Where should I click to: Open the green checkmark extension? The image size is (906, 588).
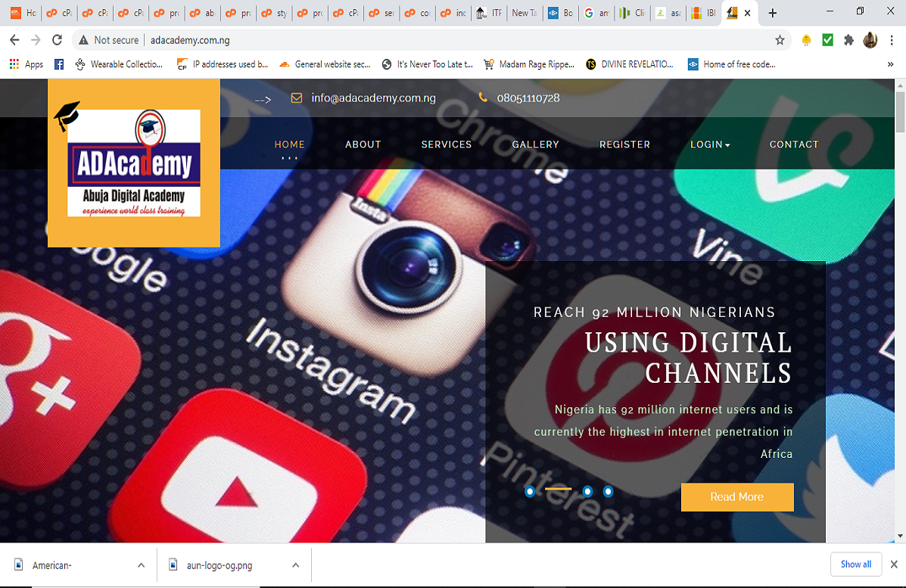pyautogui.click(x=827, y=40)
